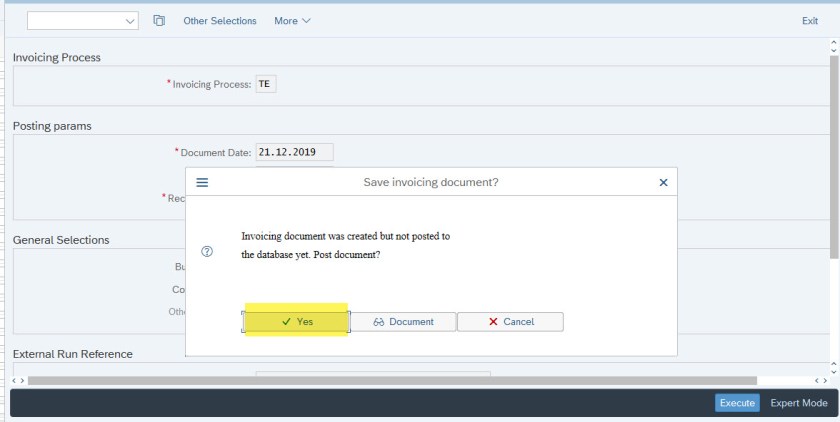
Task: Click Exit in the top toolbar
Action: click(x=810, y=21)
